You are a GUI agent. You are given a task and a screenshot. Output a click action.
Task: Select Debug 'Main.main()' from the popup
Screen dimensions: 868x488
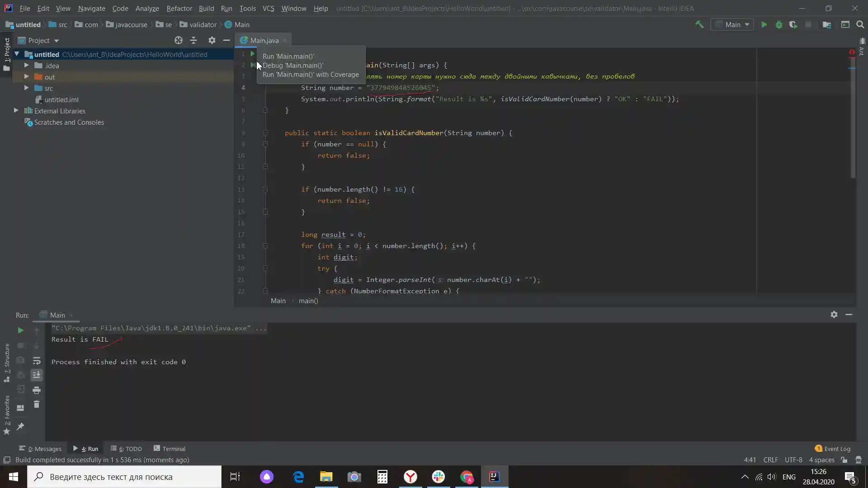[293, 66]
